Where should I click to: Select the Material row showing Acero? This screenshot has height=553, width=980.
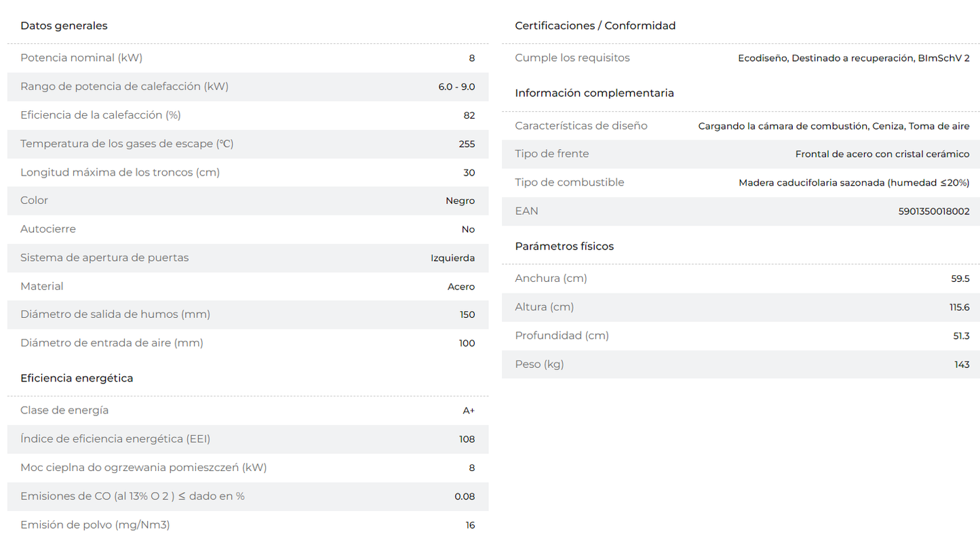coord(248,286)
